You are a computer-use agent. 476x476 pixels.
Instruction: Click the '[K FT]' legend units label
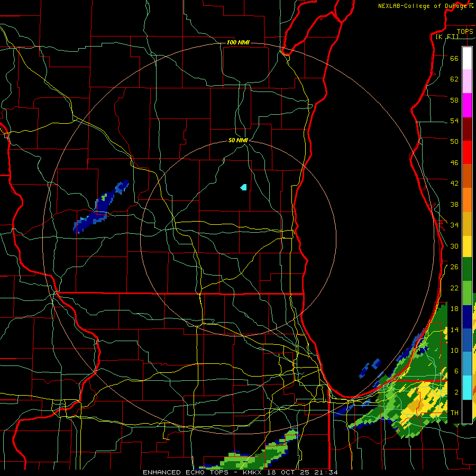point(447,36)
